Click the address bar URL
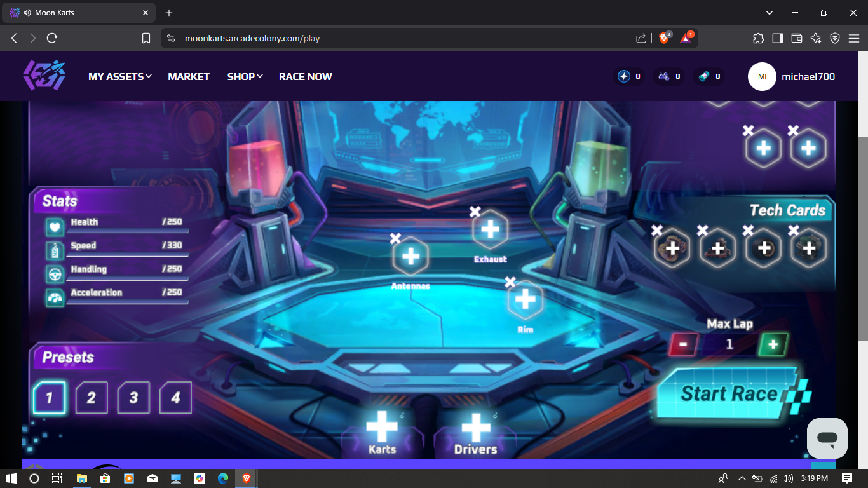The height and width of the screenshot is (488, 868). [x=252, y=38]
